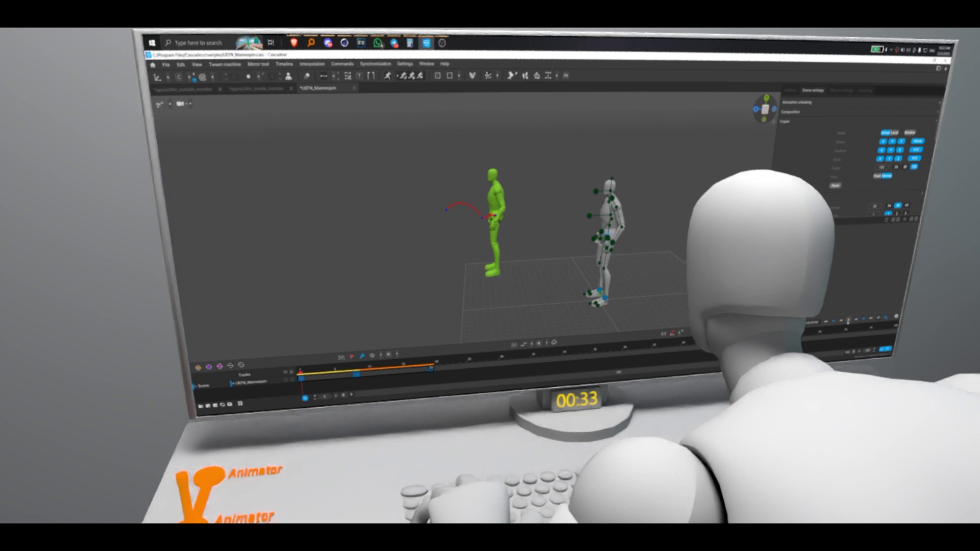This screenshot has height=551, width=980.
Task: Click the brackets interval icon in toolbar
Action: coord(371,76)
